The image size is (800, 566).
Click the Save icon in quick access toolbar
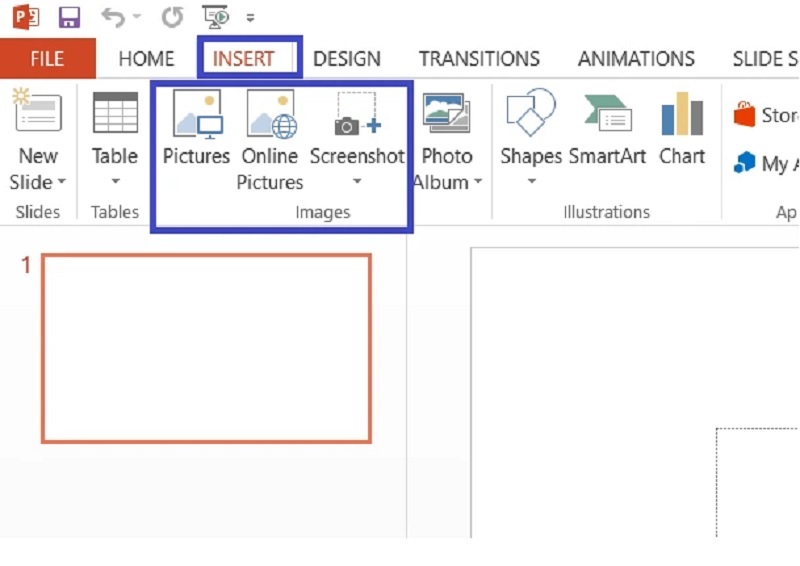69,17
